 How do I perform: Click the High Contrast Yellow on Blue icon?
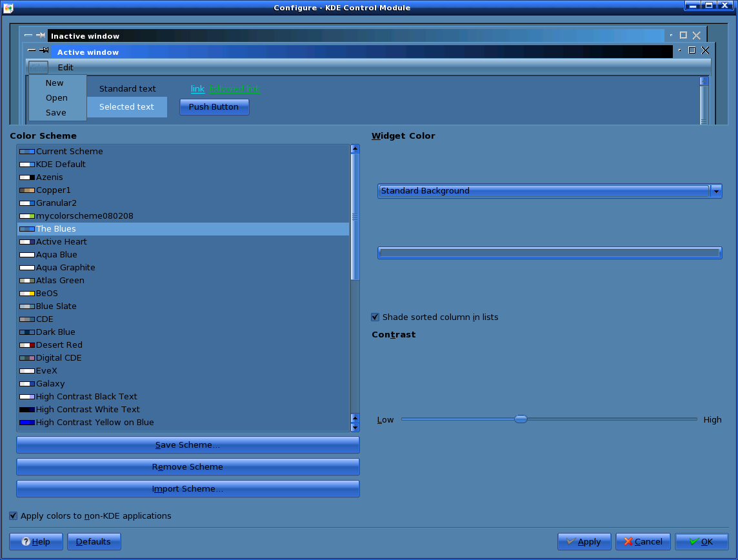pos(27,423)
